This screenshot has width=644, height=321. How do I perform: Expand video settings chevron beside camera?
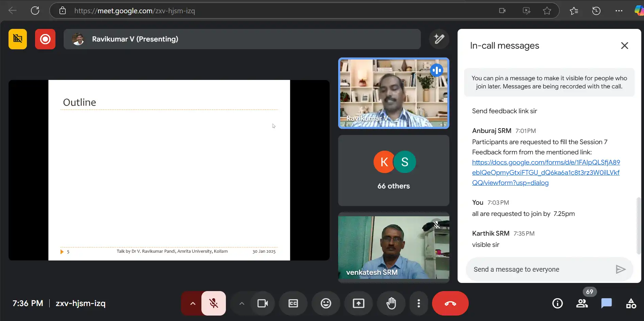coord(242,303)
